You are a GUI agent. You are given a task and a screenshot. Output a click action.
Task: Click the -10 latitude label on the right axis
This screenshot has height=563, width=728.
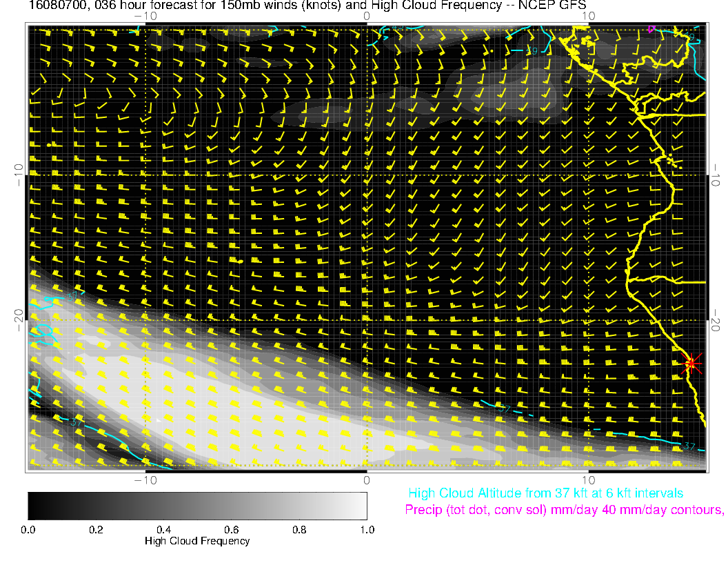(x=716, y=175)
